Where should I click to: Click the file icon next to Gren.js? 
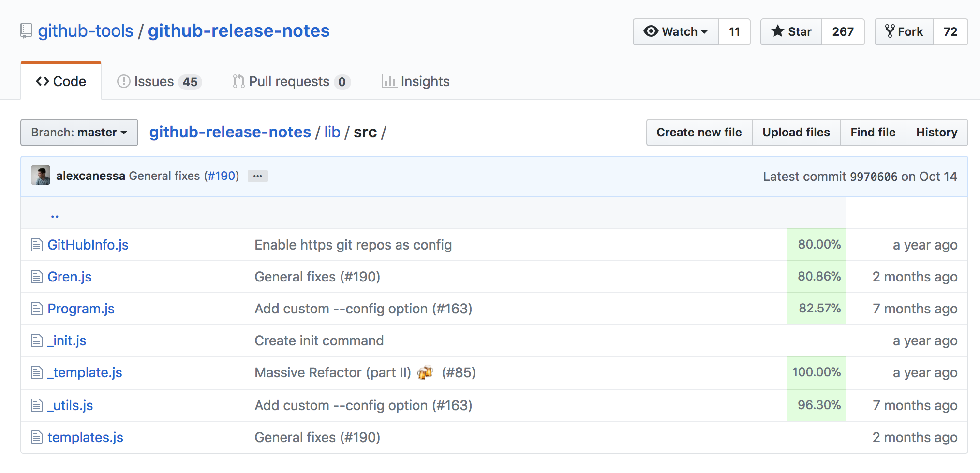point(37,277)
